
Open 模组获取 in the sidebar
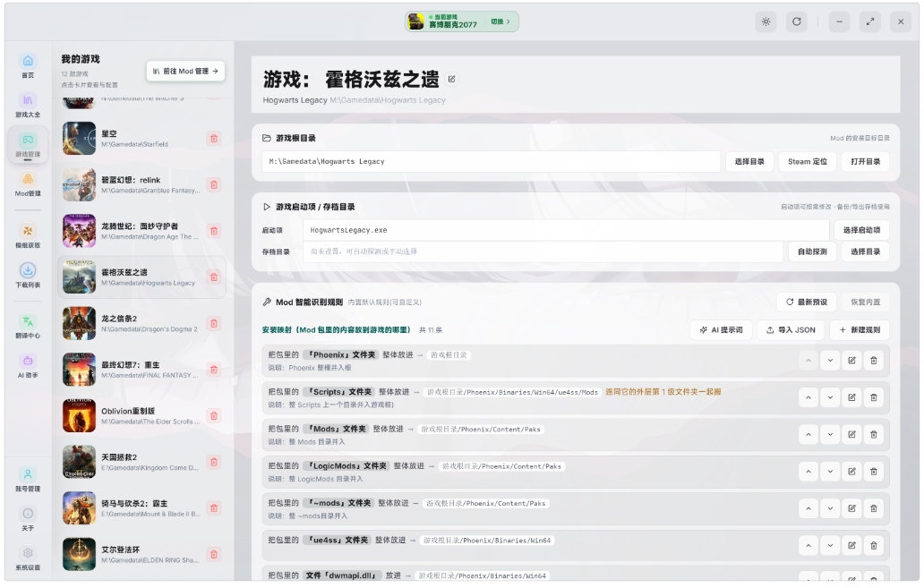[x=28, y=235]
